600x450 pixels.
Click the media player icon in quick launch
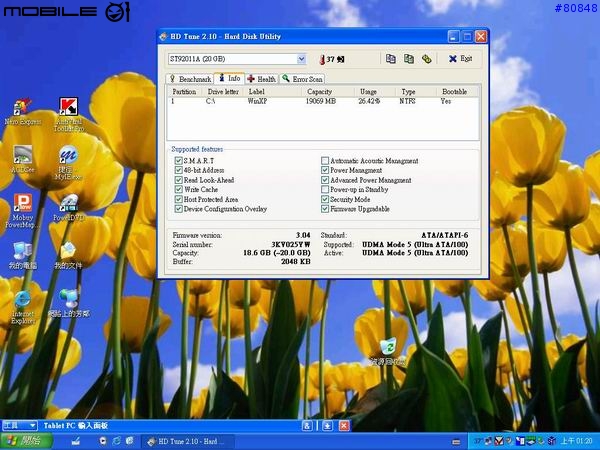[x=103, y=441]
